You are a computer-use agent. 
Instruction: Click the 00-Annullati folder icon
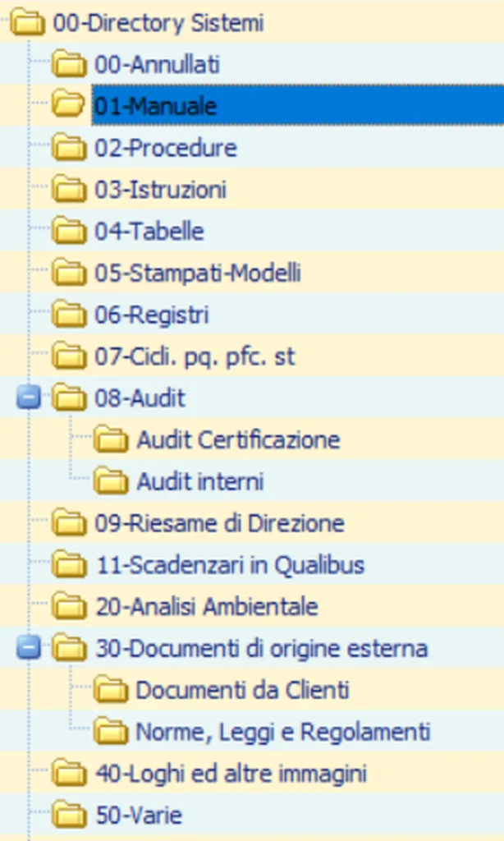click(x=68, y=64)
